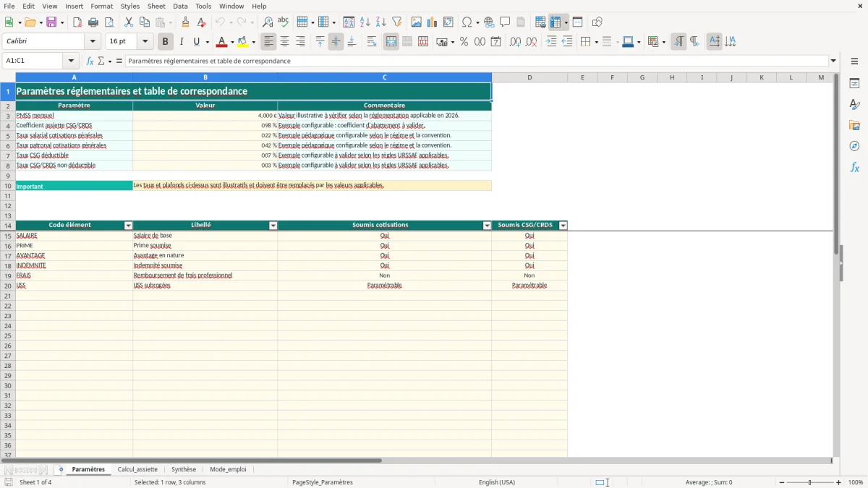
Task: Click the Format as Percent icon
Action: coord(464,42)
